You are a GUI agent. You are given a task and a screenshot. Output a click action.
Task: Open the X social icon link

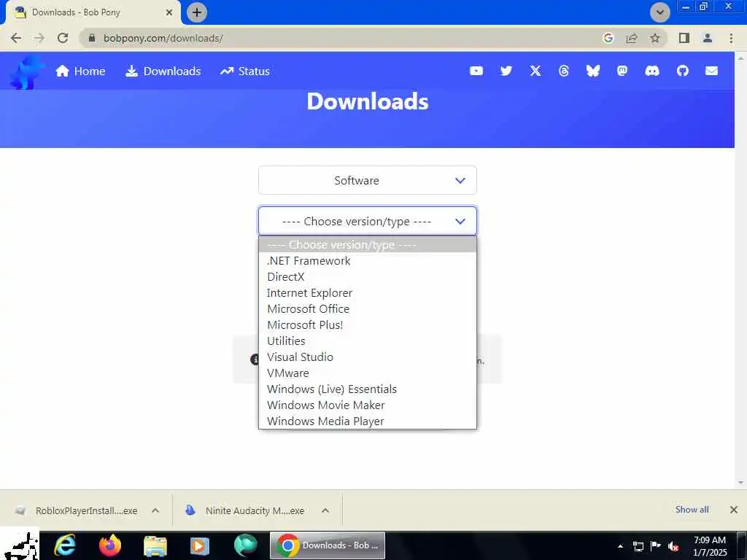[x=535, y=71]
